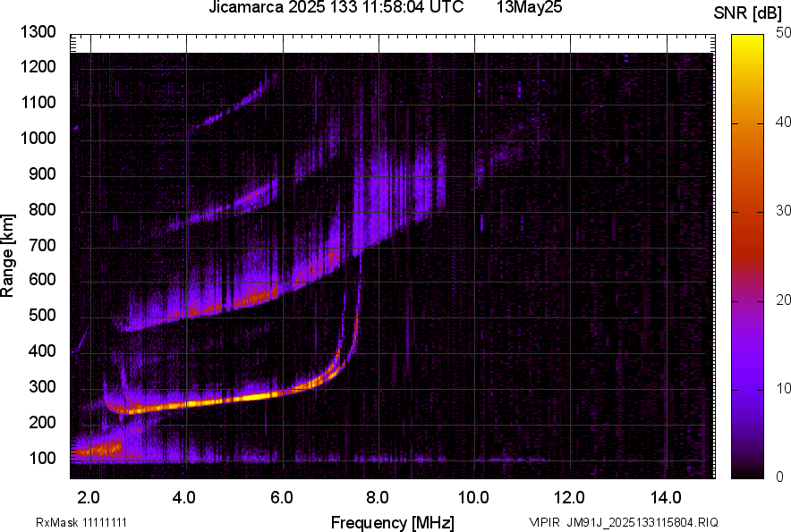The height and width of the screenshot is (532, 791).
Task: Click range tick label '900'
Action: coord(42,174)
